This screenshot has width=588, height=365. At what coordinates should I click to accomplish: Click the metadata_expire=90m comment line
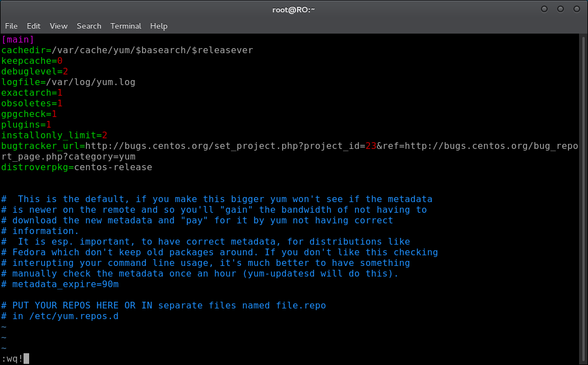[60, 284]
